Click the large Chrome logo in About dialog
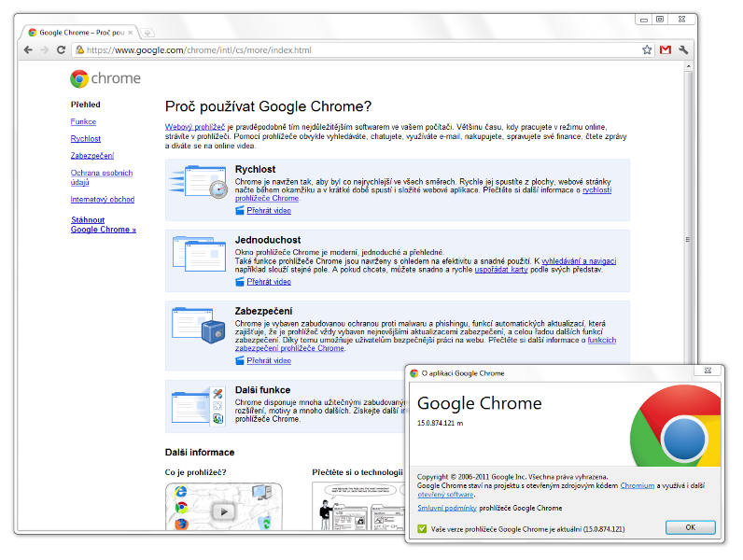This screenshot has height=560, width=743. click(675, 426)
